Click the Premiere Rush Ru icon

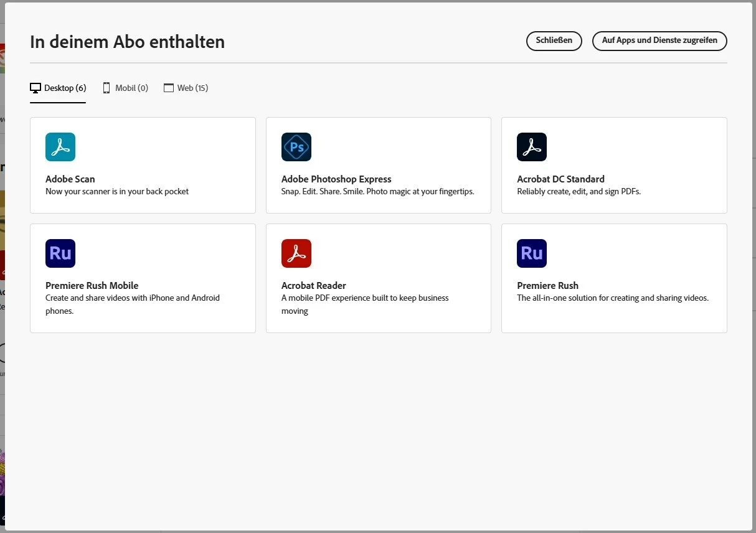click(532, 253)
